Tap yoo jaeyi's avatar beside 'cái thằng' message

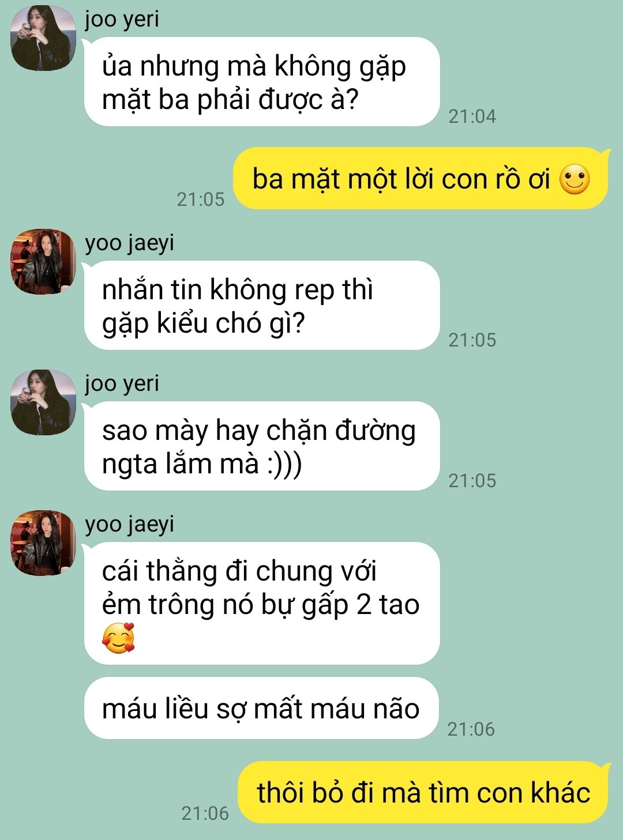point(43,543)
